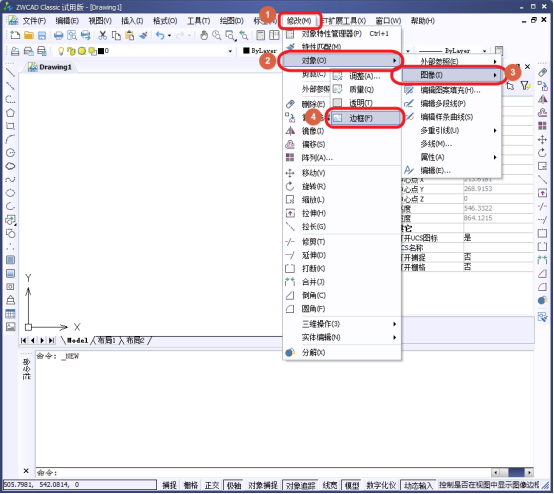Select the Line draw tool in the left toolbar
Screen dimensions: 554x494
pos(10,72)
